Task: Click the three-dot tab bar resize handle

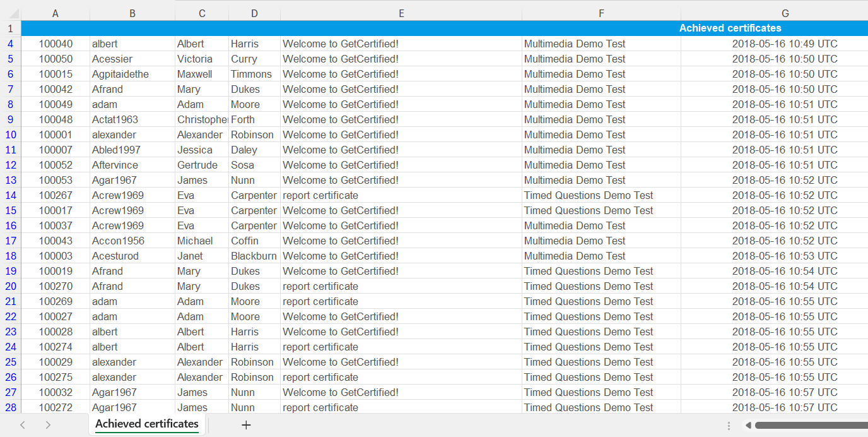Action: pos(729,426)
